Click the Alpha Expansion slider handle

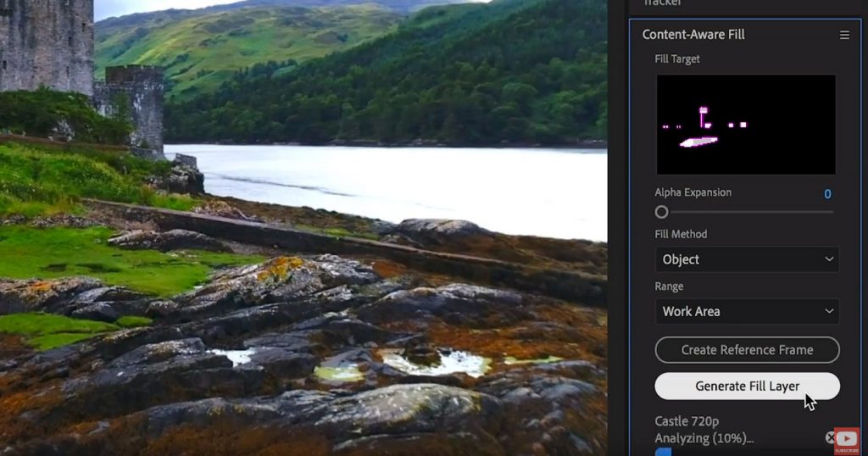[x=661, y=212]
